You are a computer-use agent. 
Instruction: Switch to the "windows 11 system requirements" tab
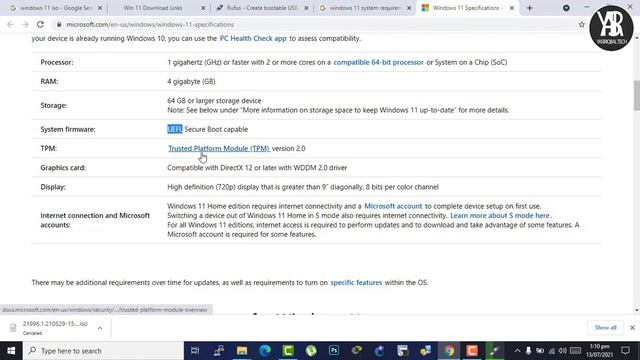tap(365, 8)
